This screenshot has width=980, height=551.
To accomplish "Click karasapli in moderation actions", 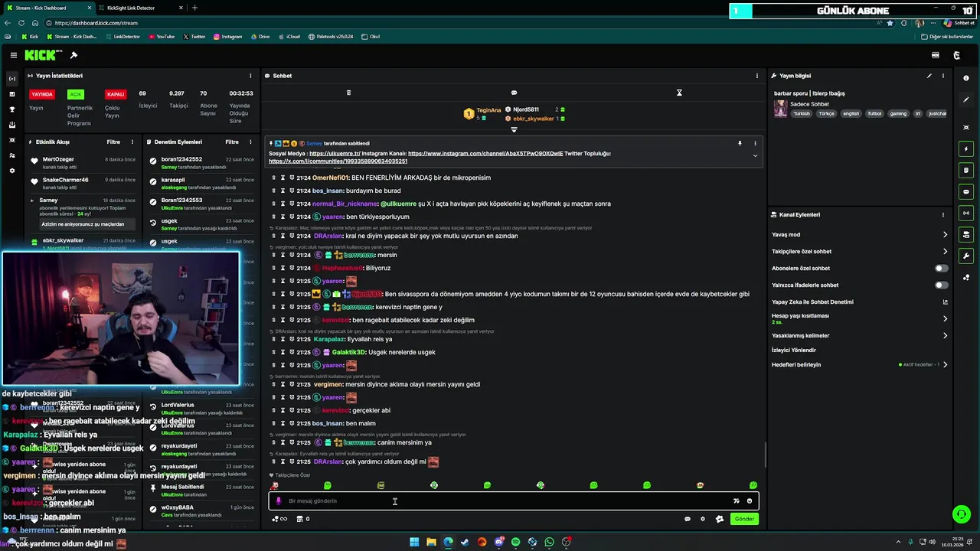I will 174,180.
